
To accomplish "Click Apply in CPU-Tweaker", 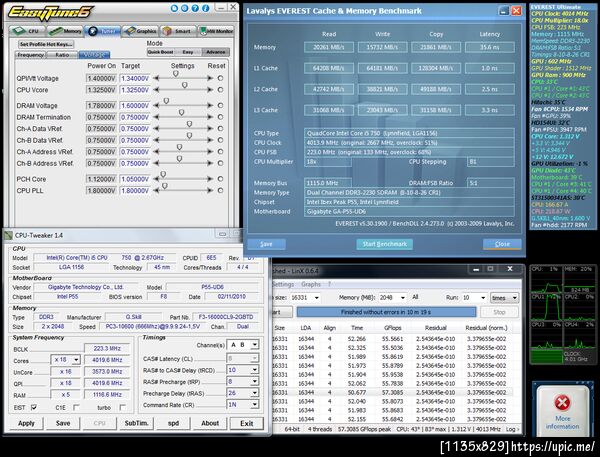I will (x=26, y=423).
